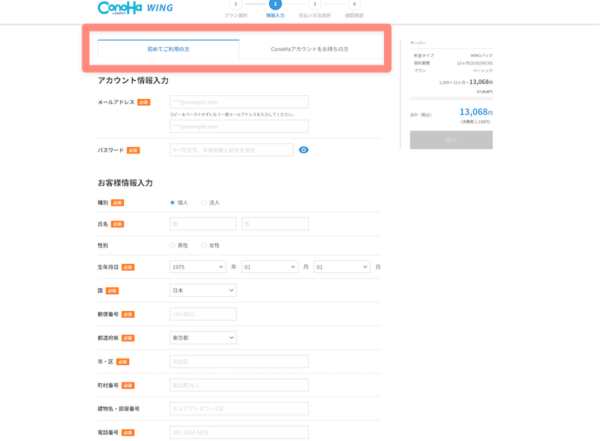
Task: Switch to 初めてご利用の方 tab
Action: tap(168, 49)
